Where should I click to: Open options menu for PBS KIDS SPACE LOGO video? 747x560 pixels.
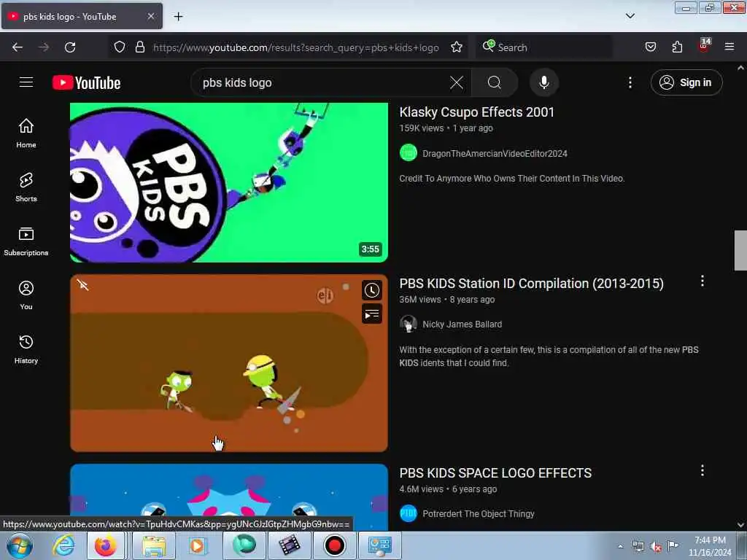(x=703, y=470)
